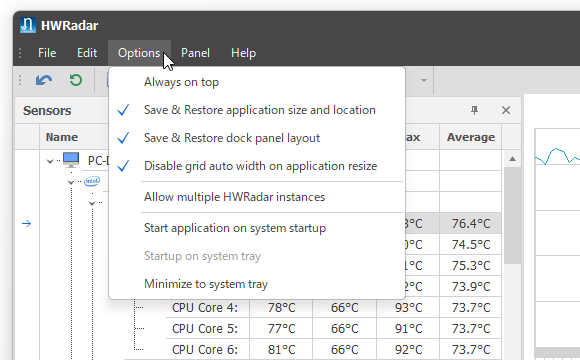Click the blue current-row arrow indicator
Screen dimensions: 580x360
(x=26, y=223)
